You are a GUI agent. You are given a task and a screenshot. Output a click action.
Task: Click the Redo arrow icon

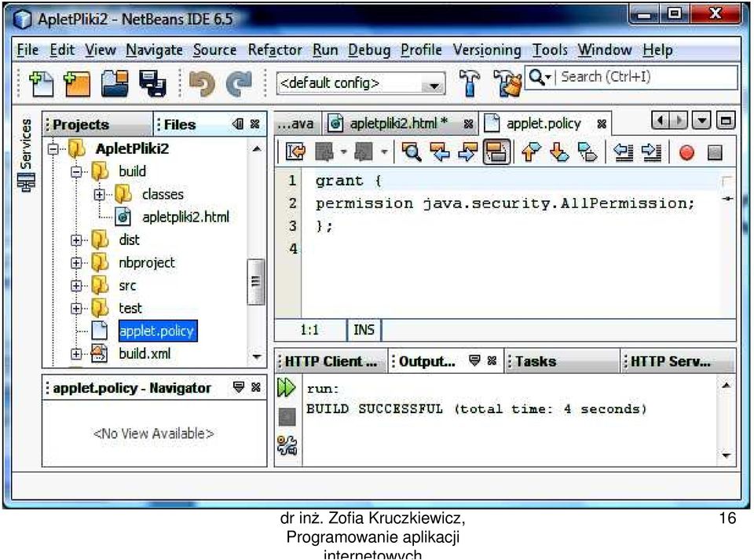click(x=239, y=83)
